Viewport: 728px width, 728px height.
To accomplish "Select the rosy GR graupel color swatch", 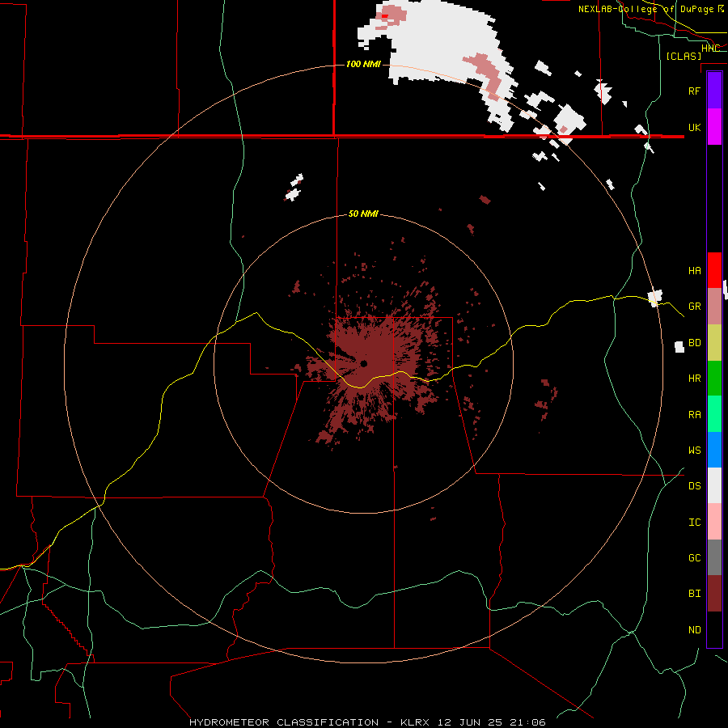I will 714,307.
